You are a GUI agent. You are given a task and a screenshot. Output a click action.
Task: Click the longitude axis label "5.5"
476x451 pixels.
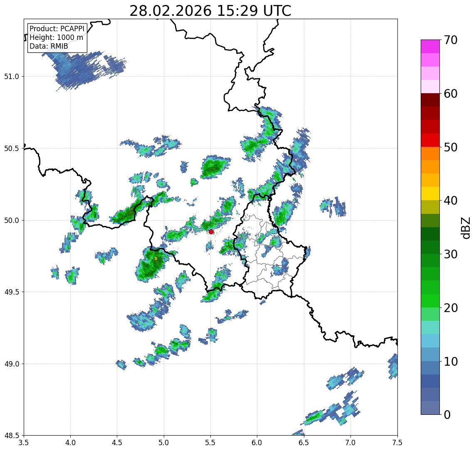(x=211, y=443)
